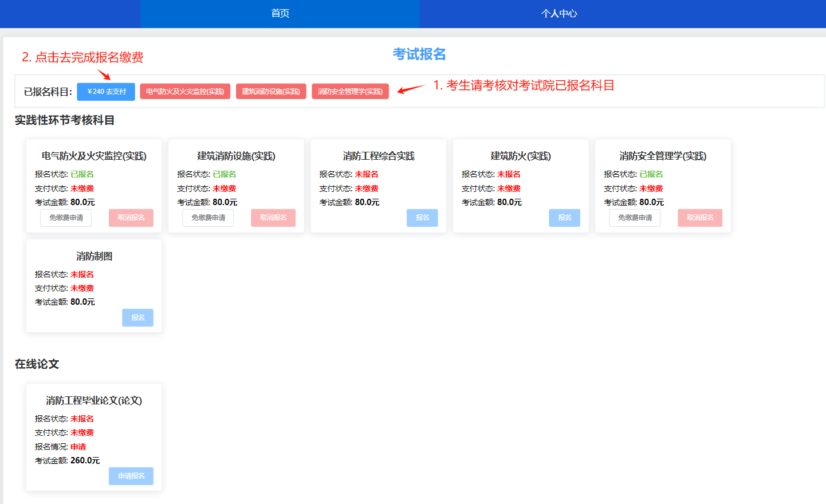826x504 pixels.
Task: Select the 电气防火及火灾监控(实践) red tag
Action: click(x=185, y=92)
